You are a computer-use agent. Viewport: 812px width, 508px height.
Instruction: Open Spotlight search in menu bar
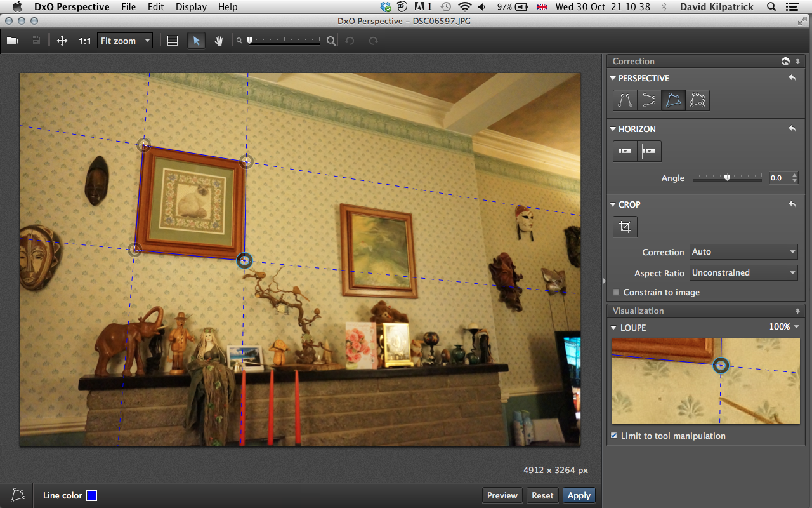(x=771, y=7)
